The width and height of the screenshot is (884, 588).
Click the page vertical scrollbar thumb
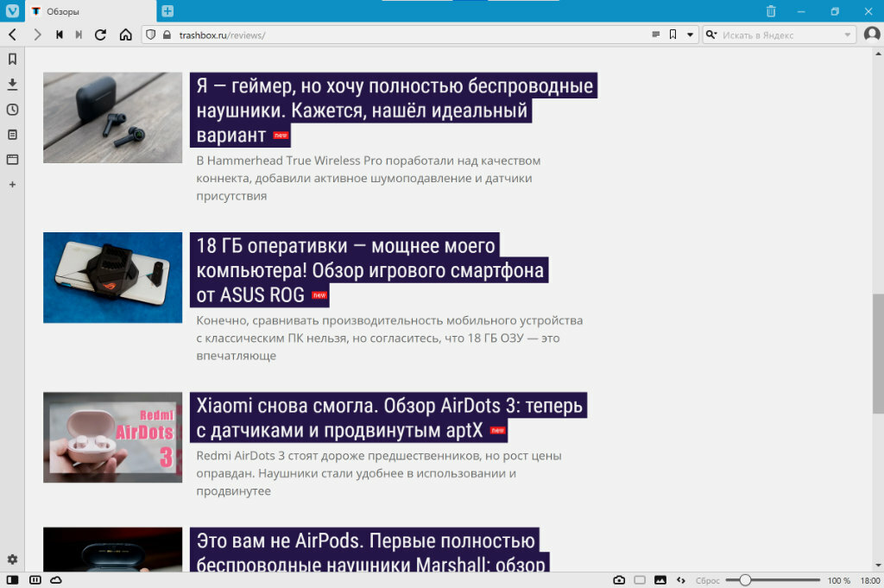pos(878,353)
